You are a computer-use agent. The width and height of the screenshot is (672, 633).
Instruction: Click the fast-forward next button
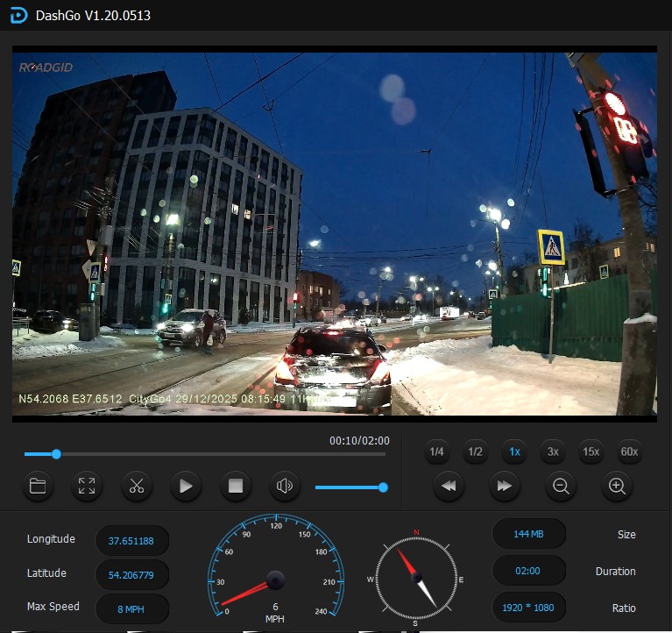point(504,486)
